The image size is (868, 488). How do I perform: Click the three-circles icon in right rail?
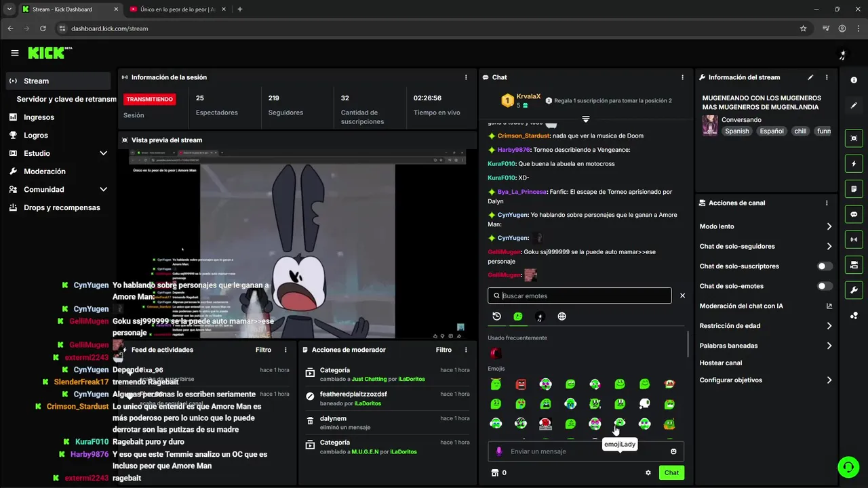[854, 315]
